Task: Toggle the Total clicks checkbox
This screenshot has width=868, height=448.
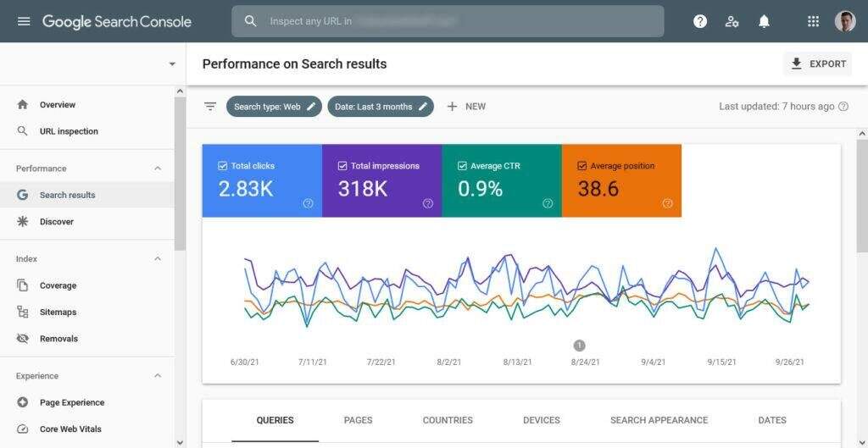Action: point(223,166)
